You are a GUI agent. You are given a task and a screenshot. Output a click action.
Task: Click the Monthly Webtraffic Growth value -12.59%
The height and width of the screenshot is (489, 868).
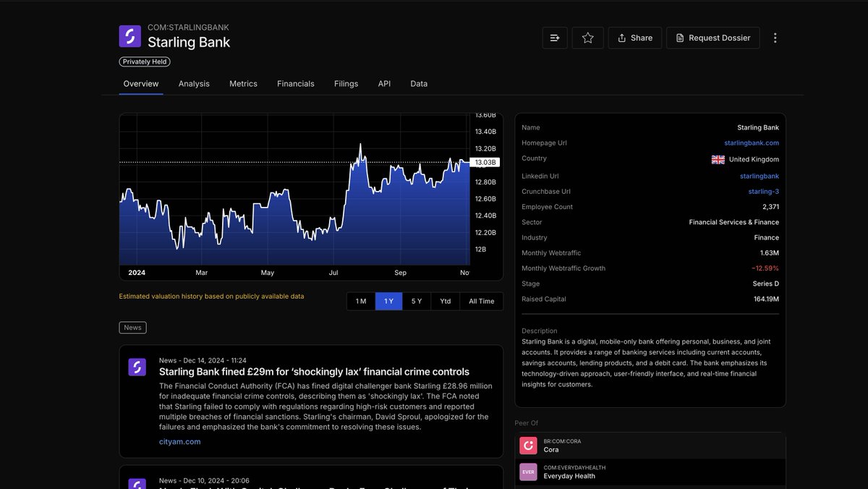pos(765,268)
